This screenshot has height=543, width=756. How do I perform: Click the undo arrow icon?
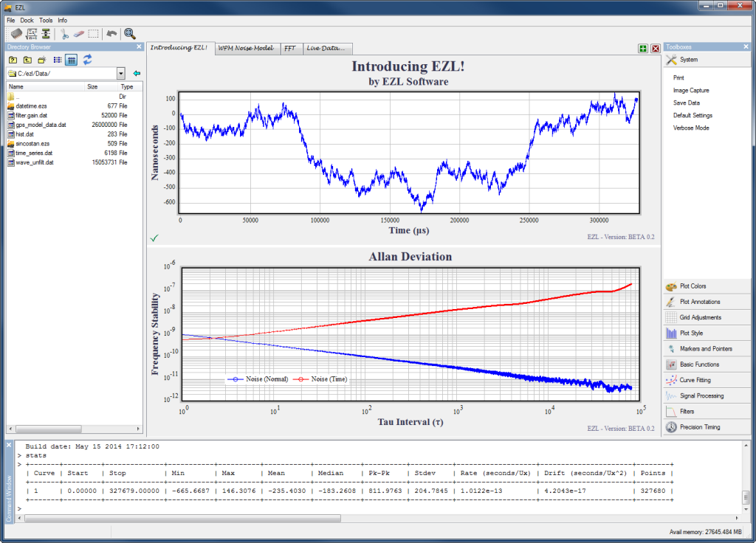(111, 34)
